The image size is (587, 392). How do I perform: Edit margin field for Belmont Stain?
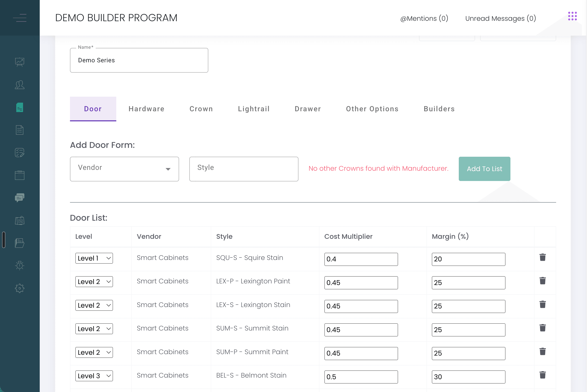(468, 377)
